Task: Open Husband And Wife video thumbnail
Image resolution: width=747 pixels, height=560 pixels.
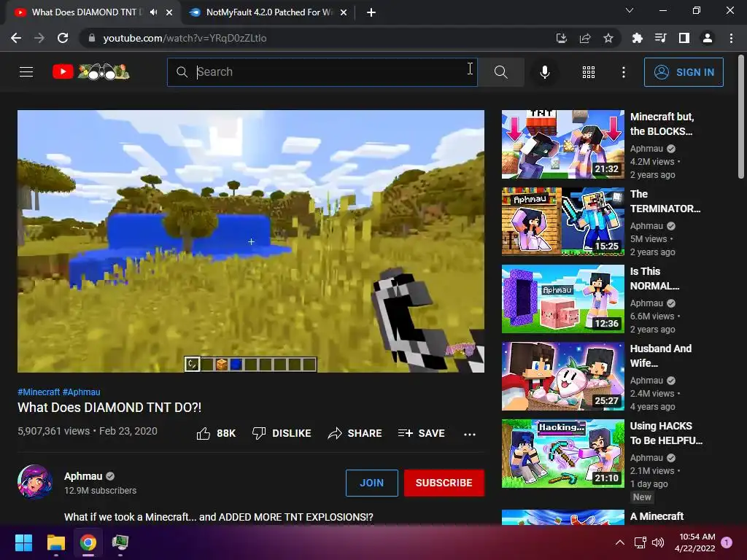Action: coord(563,376)
